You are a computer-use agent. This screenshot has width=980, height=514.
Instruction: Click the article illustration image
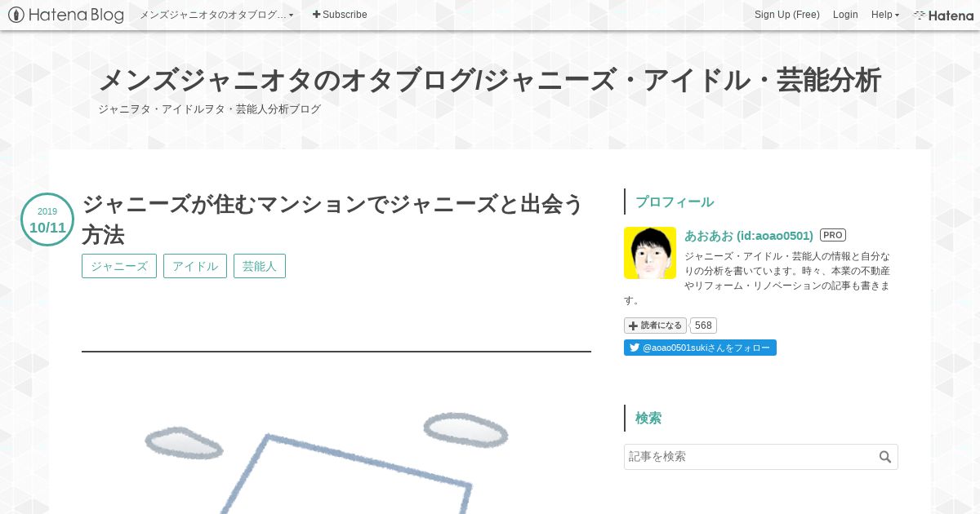tap(336, 457)
